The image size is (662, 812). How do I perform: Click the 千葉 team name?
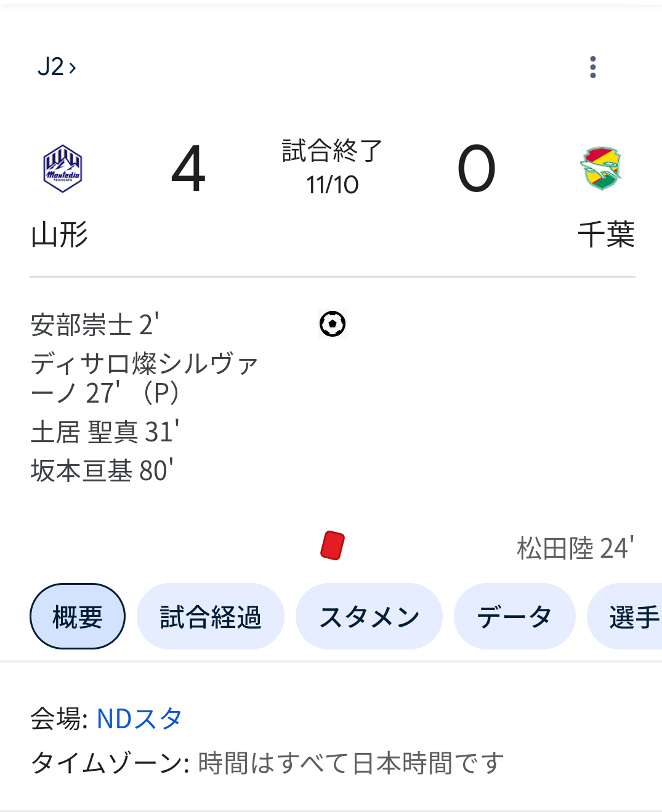click(x=606, y=235)
